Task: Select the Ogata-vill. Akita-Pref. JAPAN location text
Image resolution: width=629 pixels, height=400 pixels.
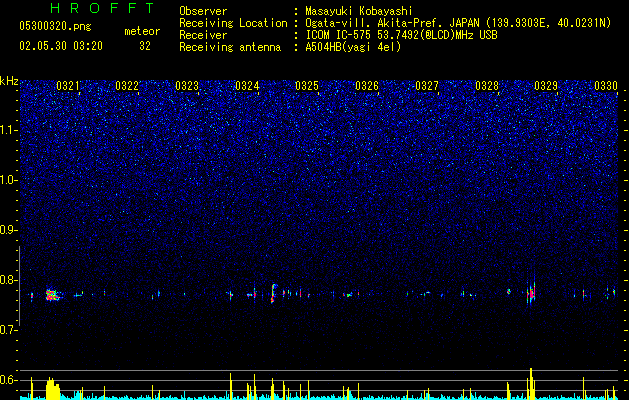Action: click(x=458, y=23)
